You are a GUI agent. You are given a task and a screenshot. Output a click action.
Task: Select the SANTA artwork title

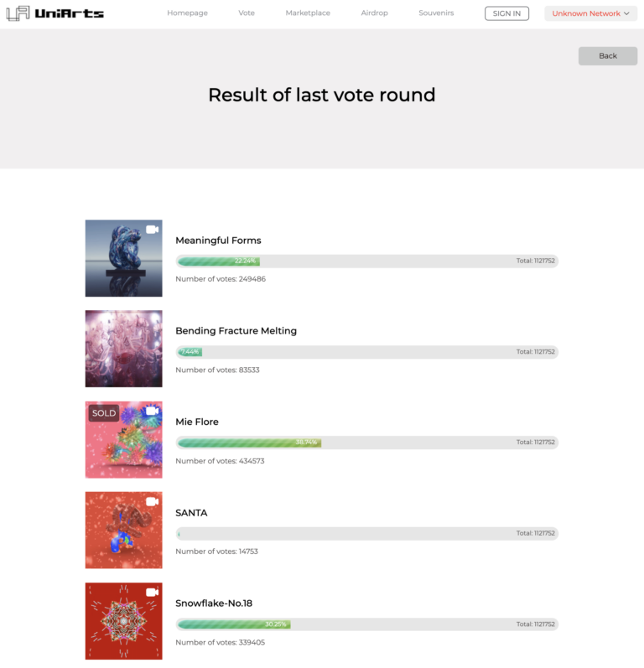click(191, 513)
